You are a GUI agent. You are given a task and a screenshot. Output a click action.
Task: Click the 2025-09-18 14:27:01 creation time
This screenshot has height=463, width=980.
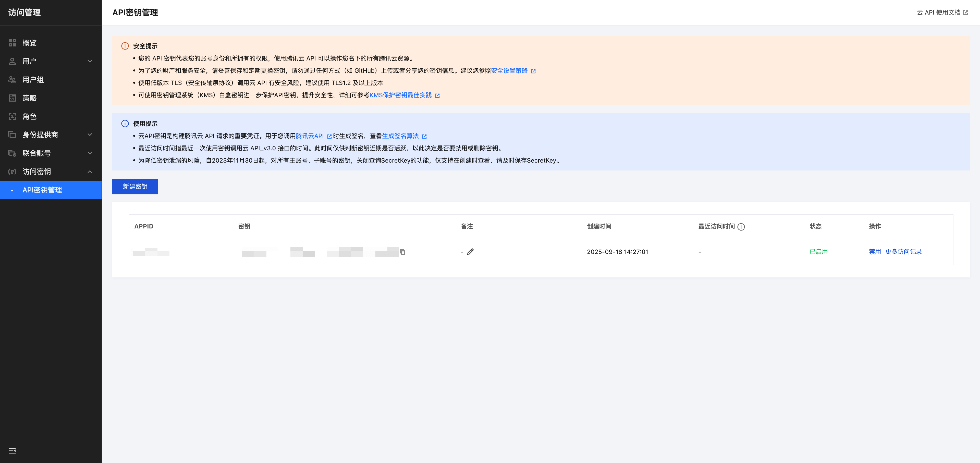[617, 252]
